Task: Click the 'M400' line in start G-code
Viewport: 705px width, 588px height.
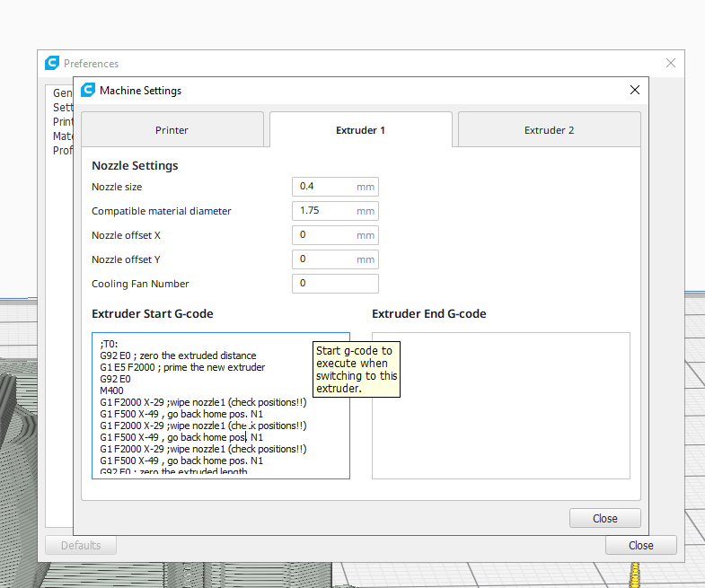Action: [x=111, y=391]
